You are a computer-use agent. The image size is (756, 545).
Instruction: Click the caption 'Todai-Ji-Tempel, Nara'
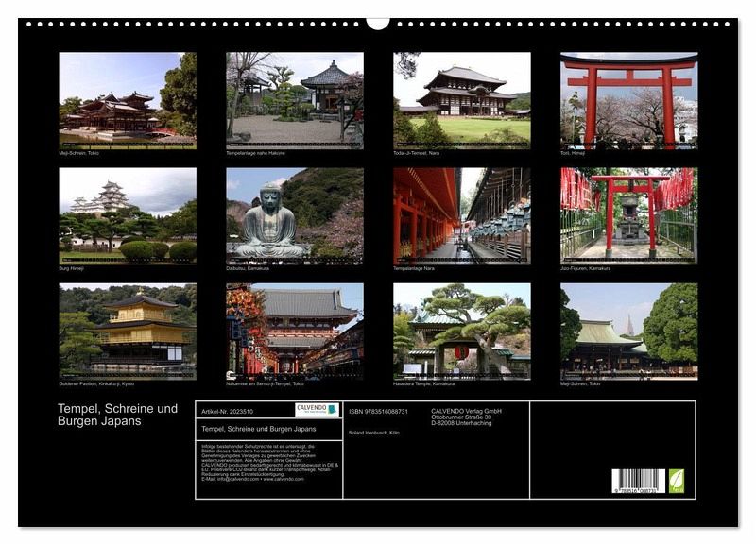(x=417, y=153)
